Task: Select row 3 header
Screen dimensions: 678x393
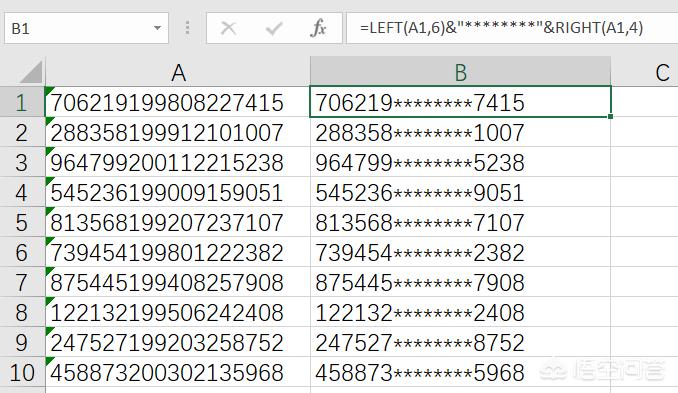Action: [22, 162]
